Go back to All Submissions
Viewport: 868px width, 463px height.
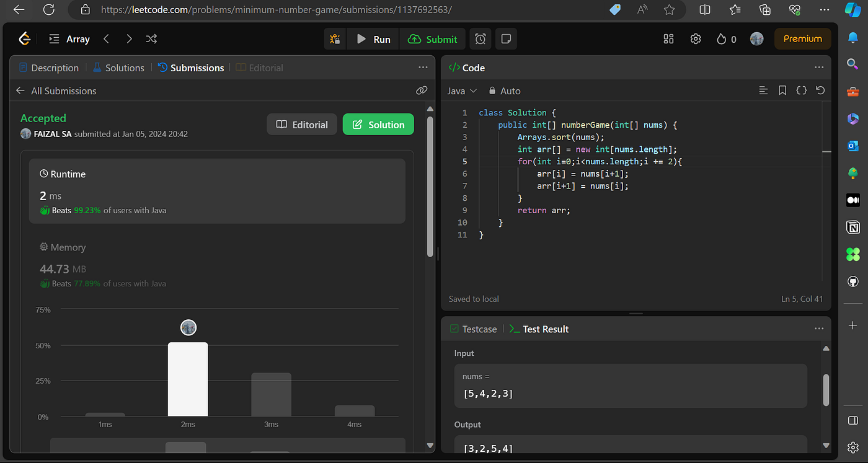(x=56, y=90)
